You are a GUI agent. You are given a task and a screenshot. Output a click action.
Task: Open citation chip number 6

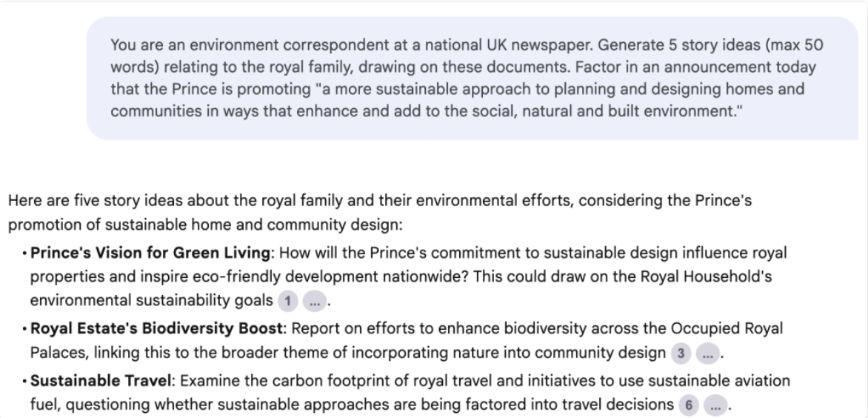[x=689, y=405]
